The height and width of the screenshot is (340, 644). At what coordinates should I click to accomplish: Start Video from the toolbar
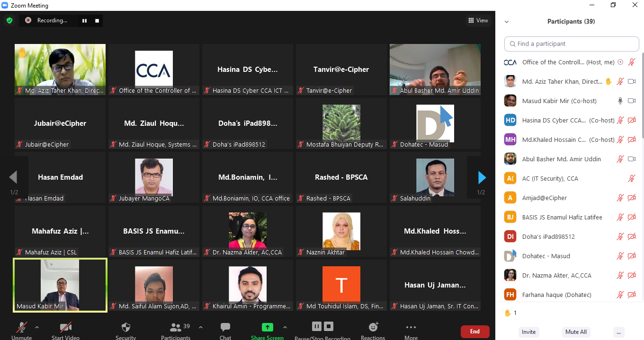(65, 330)
